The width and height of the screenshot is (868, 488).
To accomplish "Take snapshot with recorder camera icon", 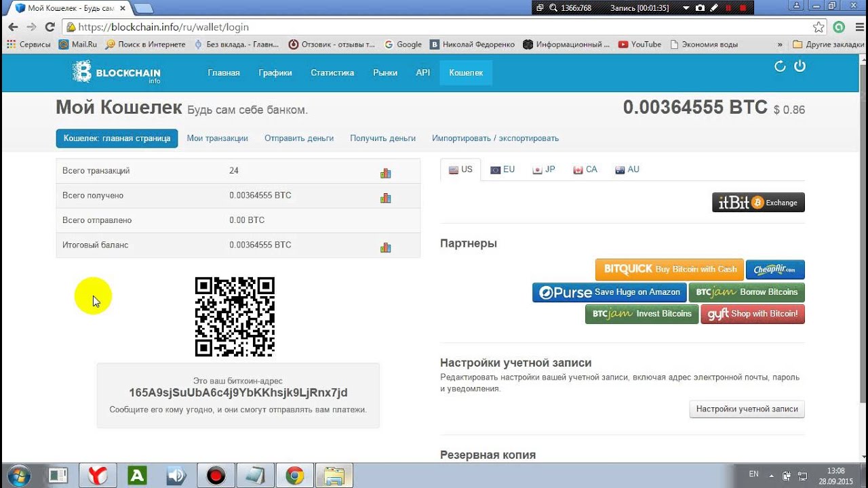I will click(x=701, y=8).
